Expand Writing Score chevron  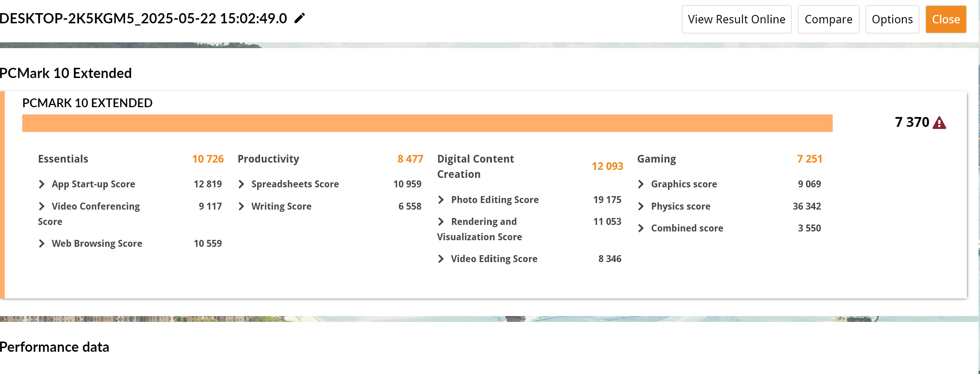(241, 206)
